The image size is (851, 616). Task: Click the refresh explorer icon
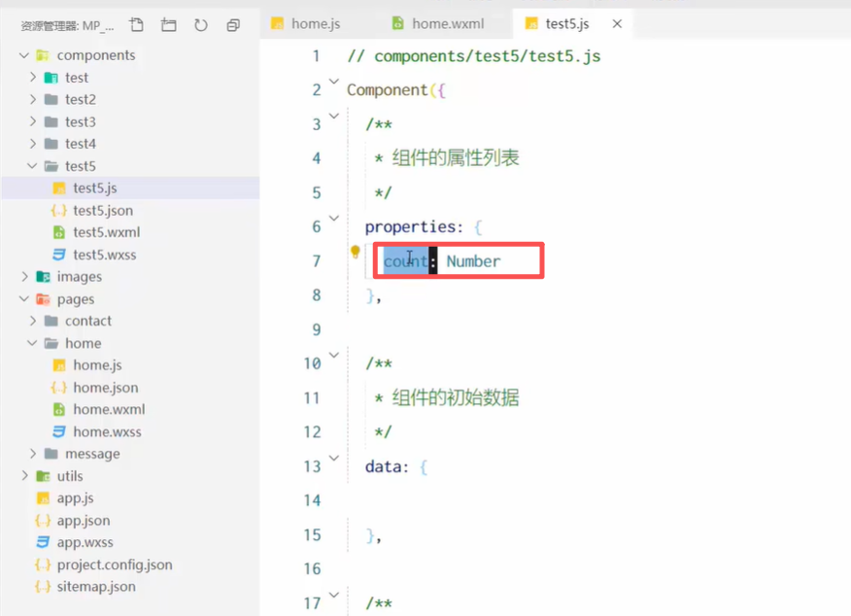pyautogui.click(x=201, y=25)
